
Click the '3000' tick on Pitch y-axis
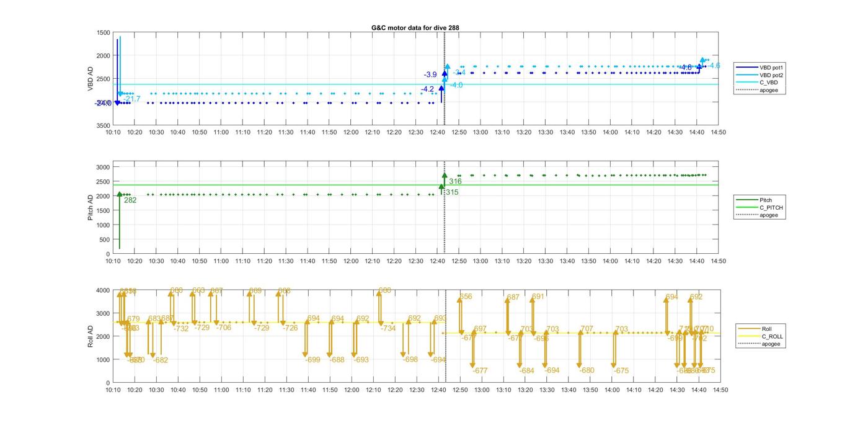point(104,167)
